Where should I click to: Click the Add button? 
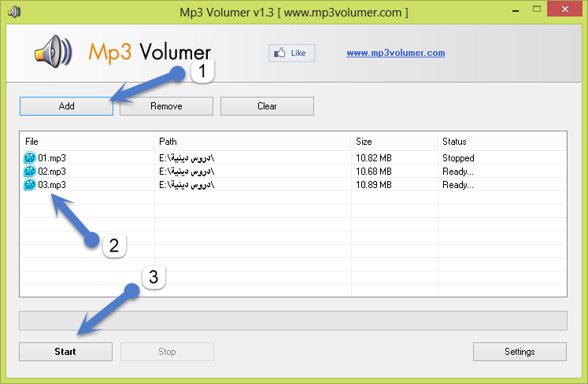coord(66,106)
